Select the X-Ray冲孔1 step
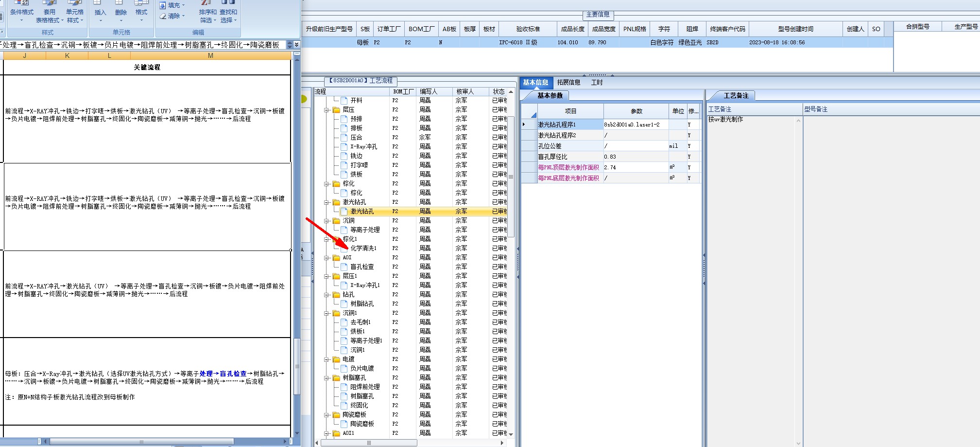Viewport: 980px width, 447px height. click(365, 285)
